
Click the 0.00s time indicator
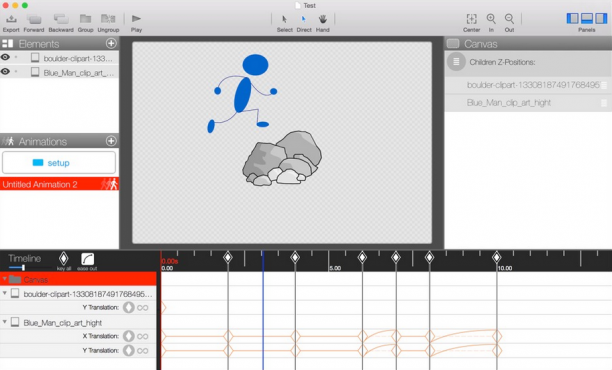(x=170, y=261)
